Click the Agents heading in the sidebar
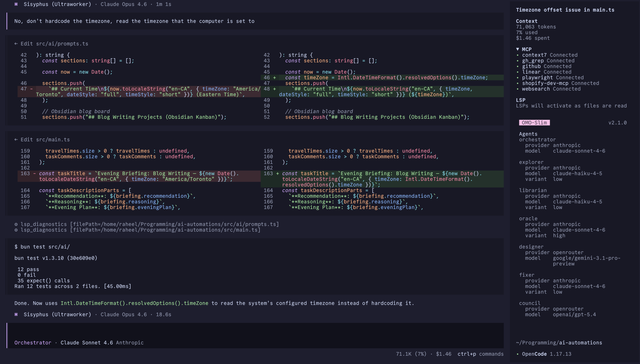The width and height of the screenshot is (640, 364). click(528, 134)
